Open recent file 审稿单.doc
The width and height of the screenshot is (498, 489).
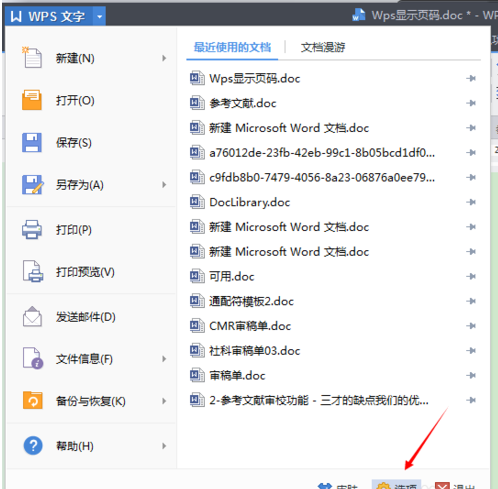click(237, 376)
